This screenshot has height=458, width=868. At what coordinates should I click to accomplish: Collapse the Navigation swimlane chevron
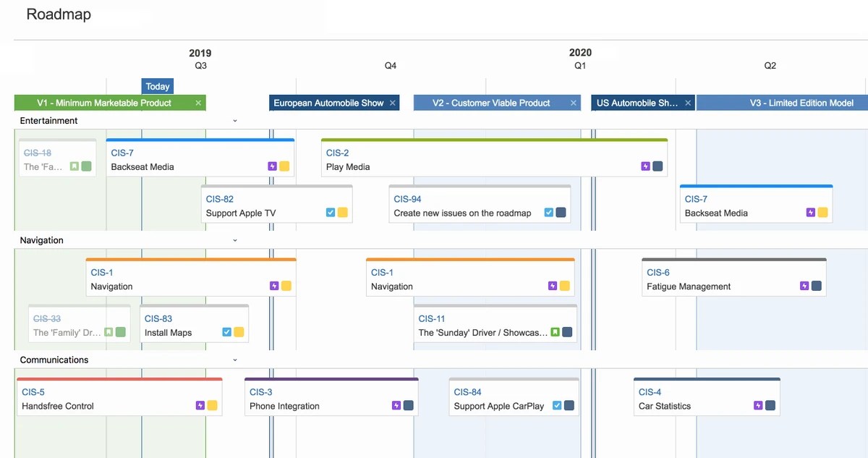pyautogui.click(x=235, y=240)
